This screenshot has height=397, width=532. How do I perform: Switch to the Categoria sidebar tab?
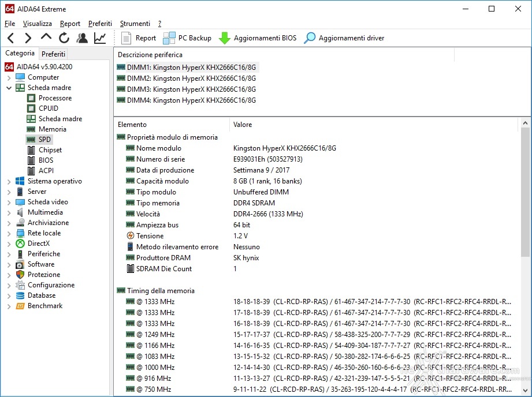[x=20, y=53]
